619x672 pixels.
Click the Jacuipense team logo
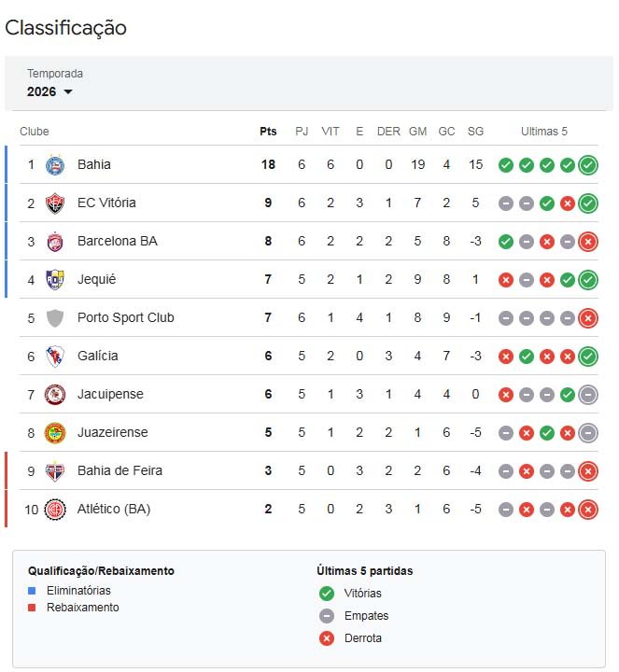(x=55, y=395)
